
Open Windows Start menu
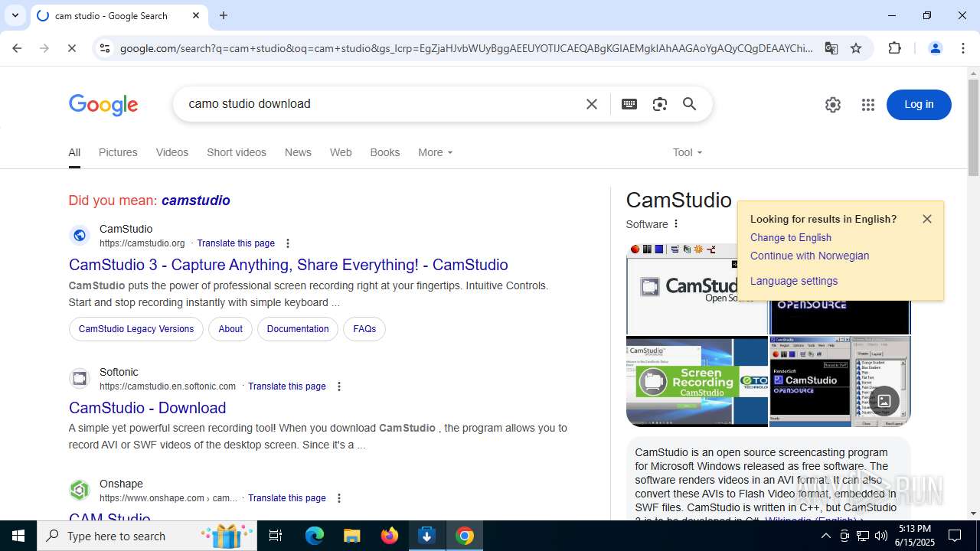[x=18, y=536]
